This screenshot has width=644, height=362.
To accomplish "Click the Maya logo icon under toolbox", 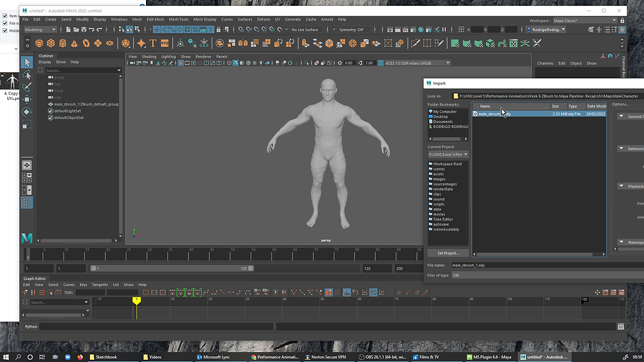I will click(26, 238).
